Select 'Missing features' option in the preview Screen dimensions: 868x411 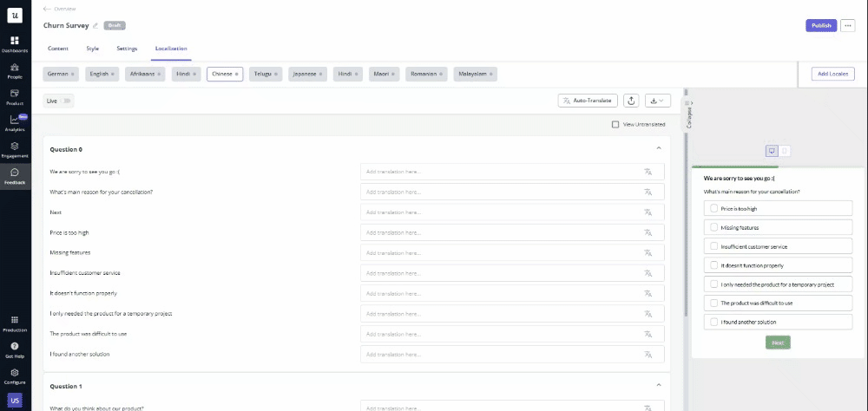[714, 227]
